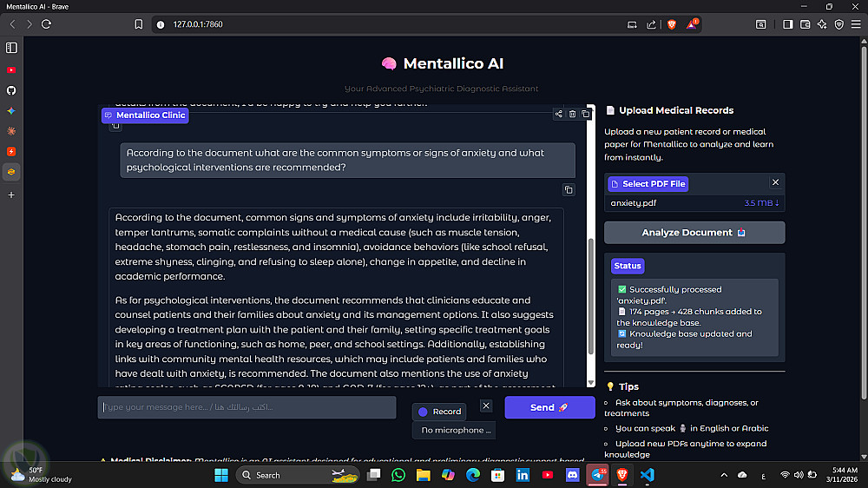This screenshot has height=488, width=868.
Task: View site information icon in address bar
Action: point(161,24)
